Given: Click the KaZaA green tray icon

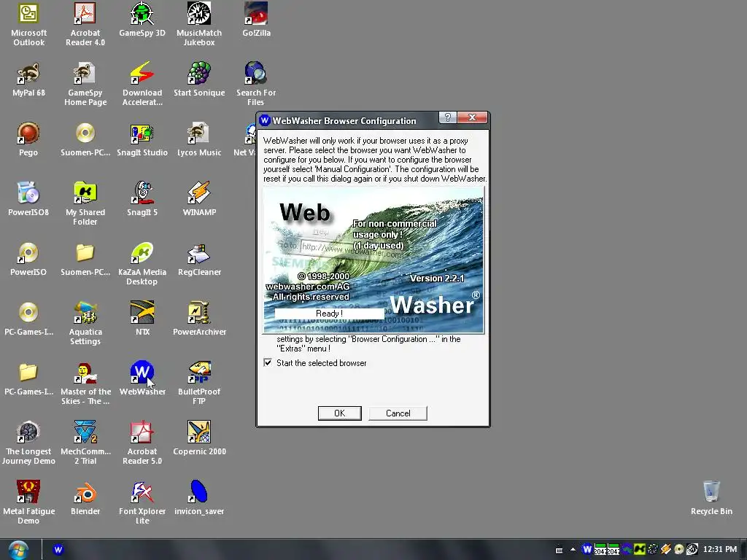Looking at the screenshot, I should coord(639,550).
